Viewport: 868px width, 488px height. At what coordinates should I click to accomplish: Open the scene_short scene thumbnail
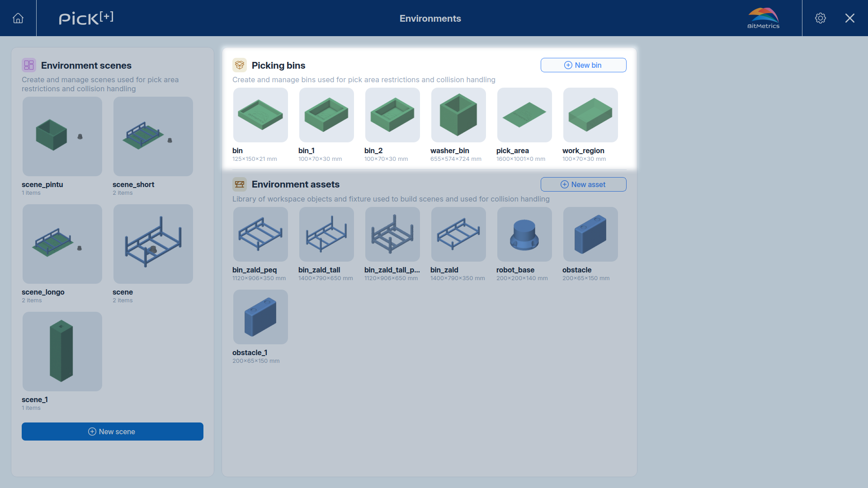point(153,136)
